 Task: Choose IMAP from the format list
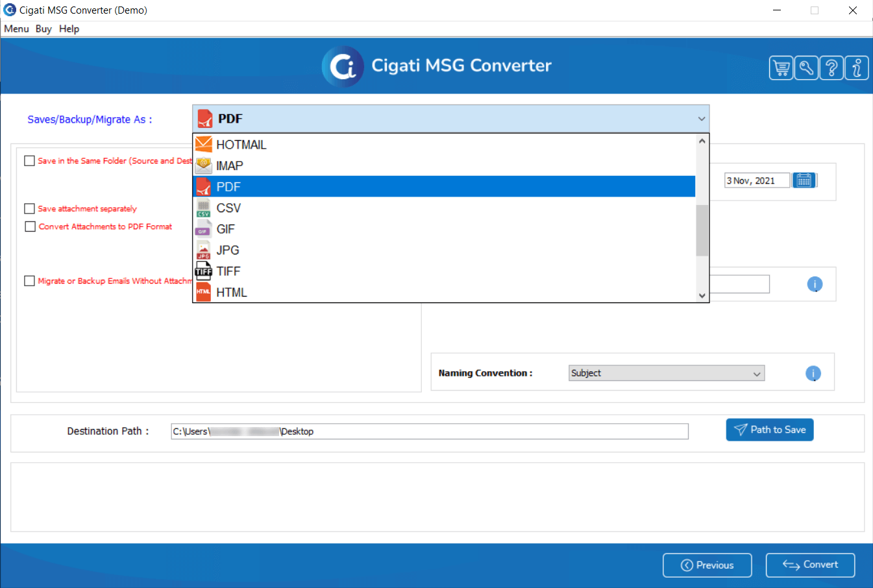pyautogui.click(x=445, y=165)
